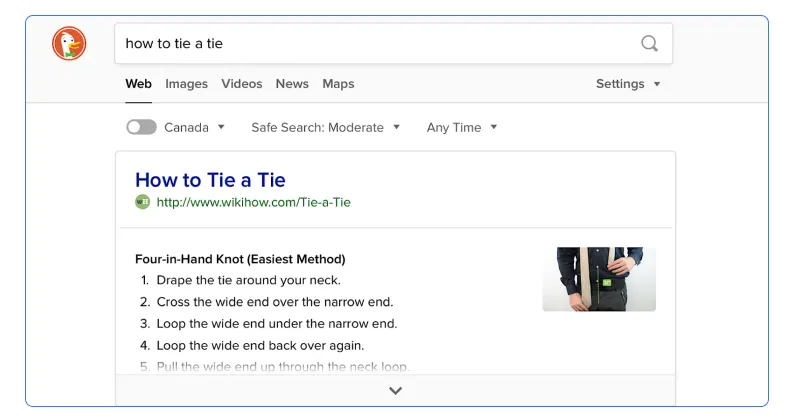Click the magnifying glass search icon
The image size is (800, 420).
(x=649, y=43)
